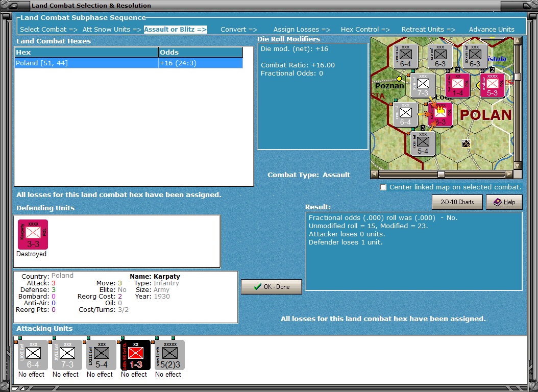The image size is (538, 392).
Task: Go to Convert subphase
Action: pyautogui.click(x=239, y=30)
